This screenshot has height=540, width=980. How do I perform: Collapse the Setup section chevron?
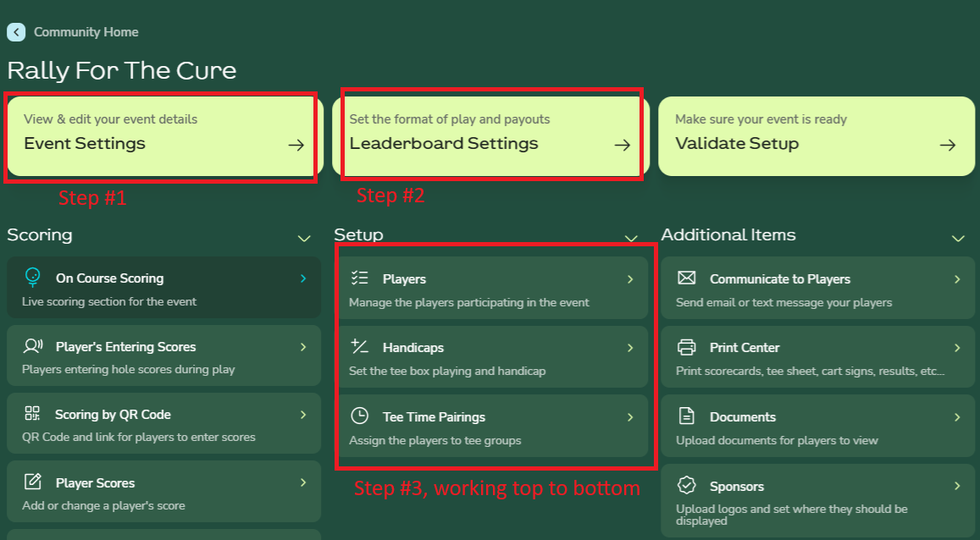(x=631, y=239)
